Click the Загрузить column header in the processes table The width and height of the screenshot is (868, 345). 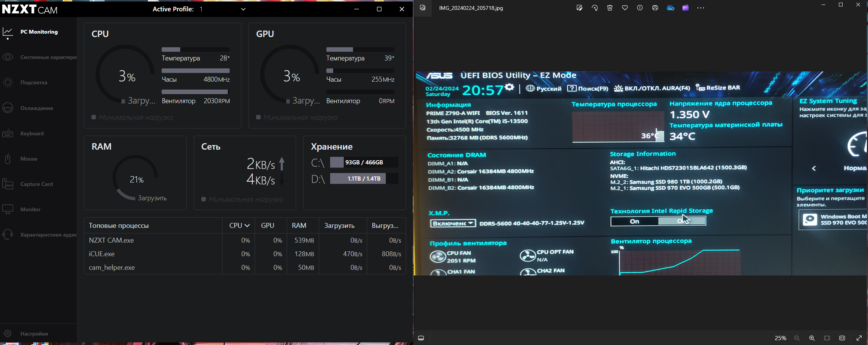click(339, 226)
